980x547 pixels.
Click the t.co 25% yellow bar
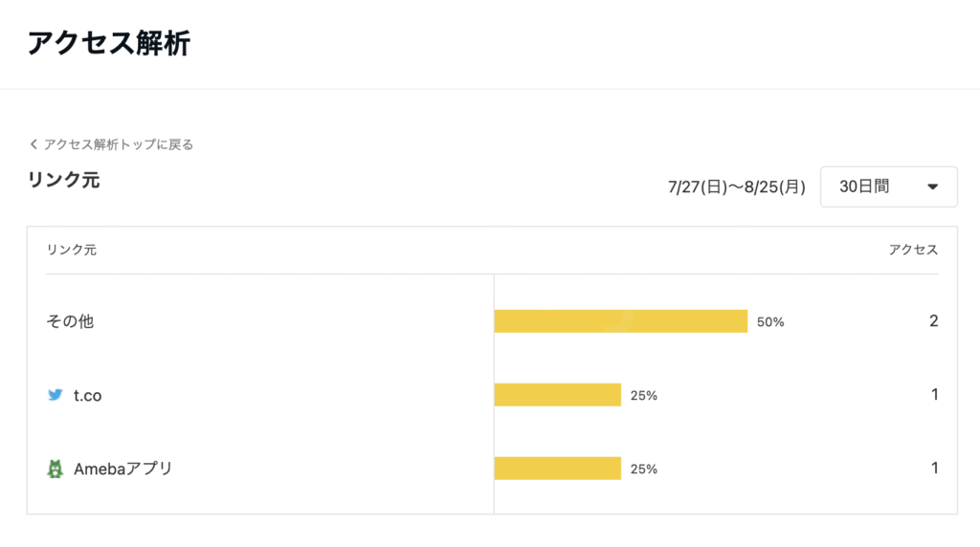pyautogui.click(x=558, y=395)
